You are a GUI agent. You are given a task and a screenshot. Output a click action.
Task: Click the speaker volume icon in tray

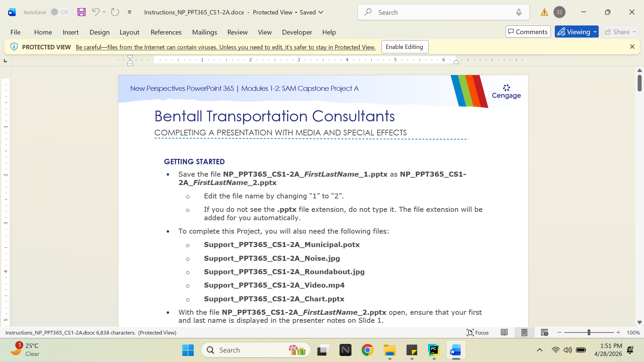[568, 350]
